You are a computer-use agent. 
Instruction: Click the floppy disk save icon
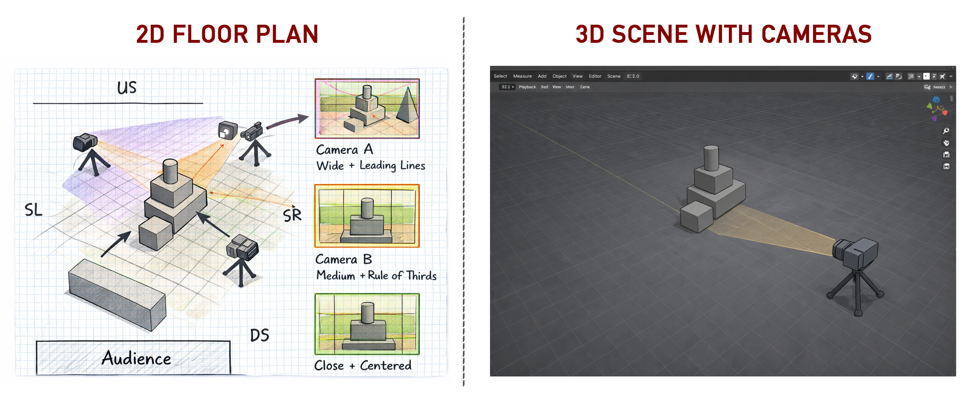point(946,167)
